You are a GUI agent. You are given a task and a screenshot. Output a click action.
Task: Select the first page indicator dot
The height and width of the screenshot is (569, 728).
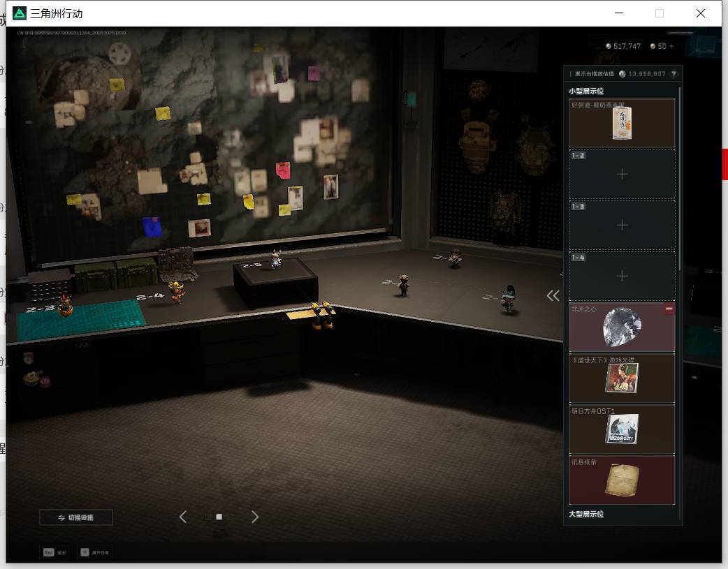pos(208,517)
